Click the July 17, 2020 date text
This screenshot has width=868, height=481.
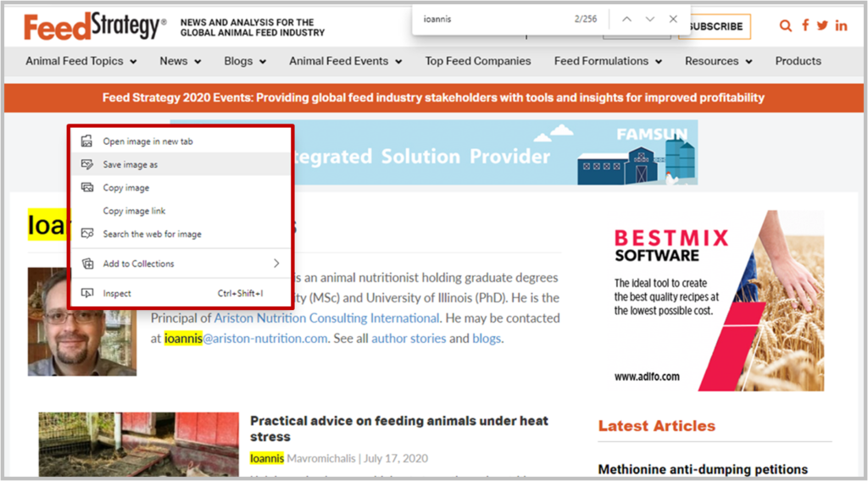click(396, 458)
